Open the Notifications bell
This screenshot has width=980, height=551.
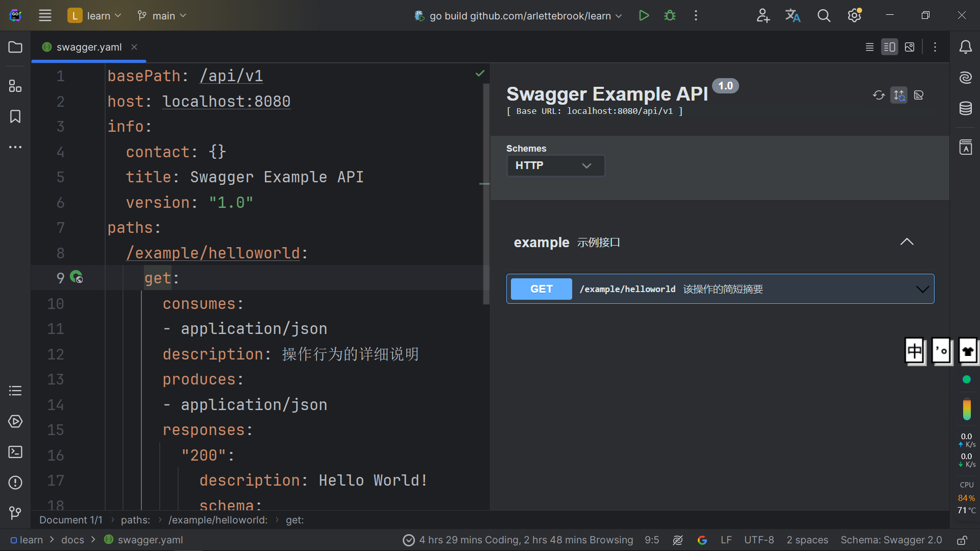pos(965,47)
